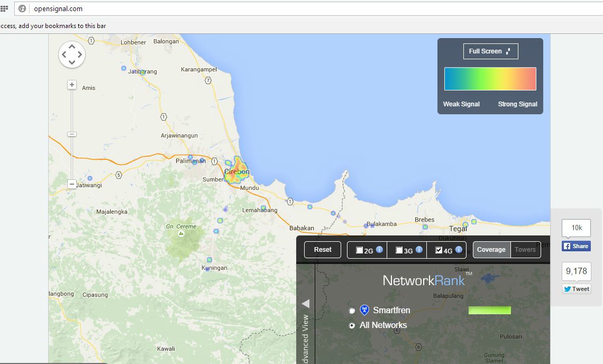
Task: Click the info icon next to 2G
Action: tap(379, 250)
